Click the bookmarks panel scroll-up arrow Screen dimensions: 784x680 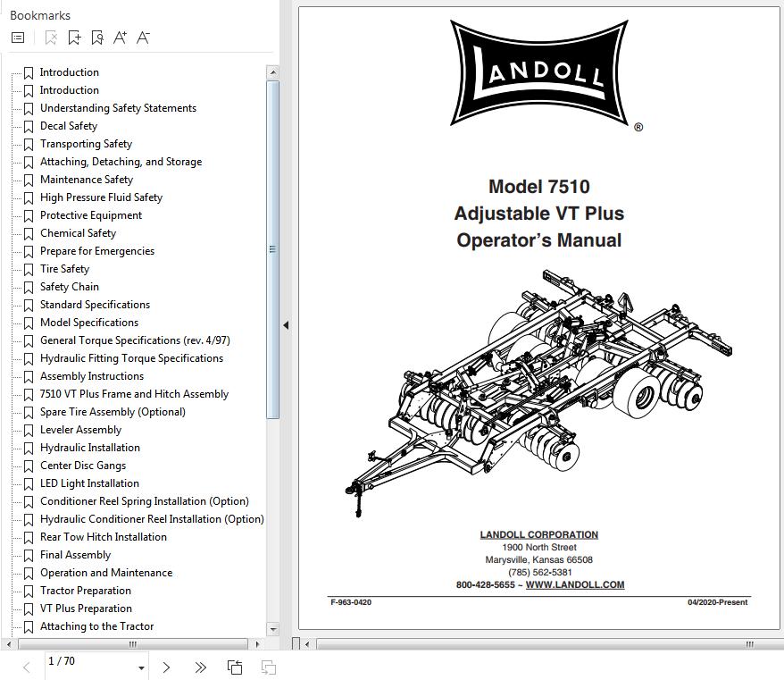click(272, 72)
